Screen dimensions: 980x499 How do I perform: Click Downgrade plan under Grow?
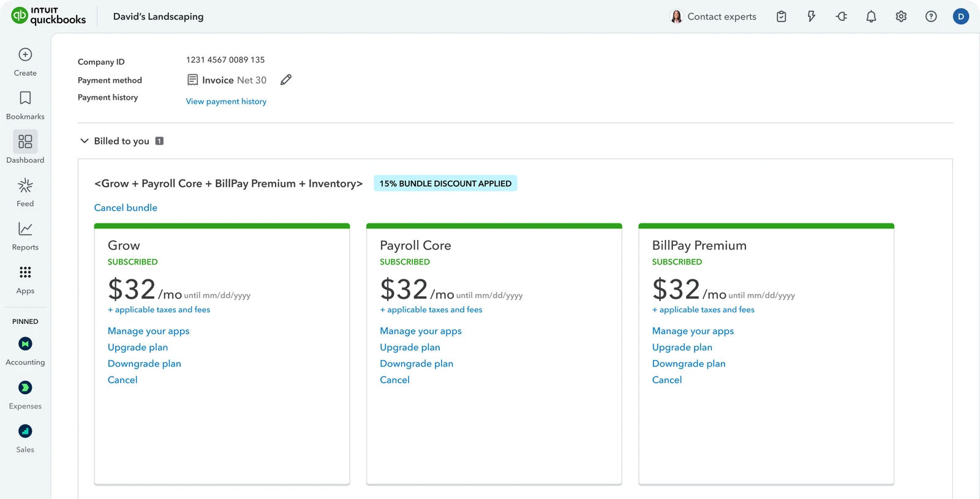coord(145,364)
